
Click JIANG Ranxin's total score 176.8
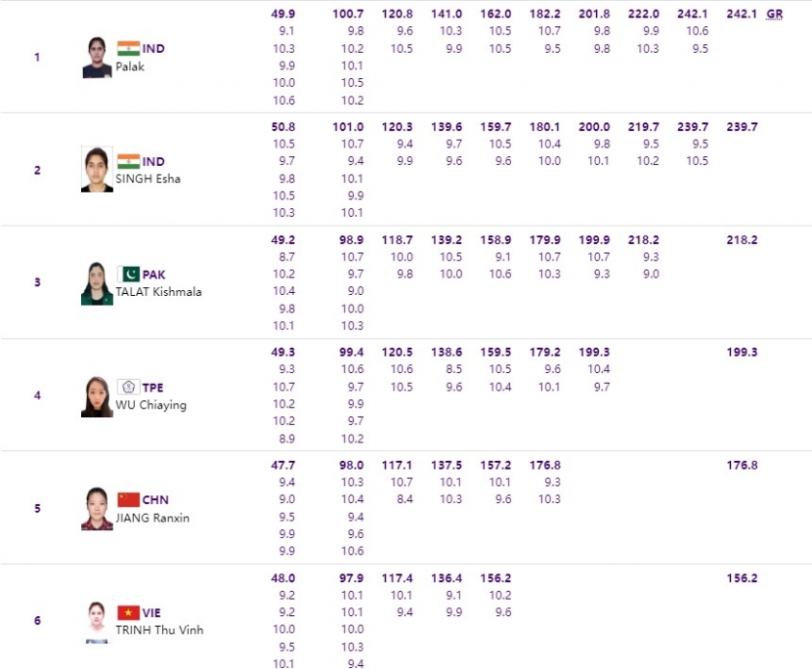(742, 465)
